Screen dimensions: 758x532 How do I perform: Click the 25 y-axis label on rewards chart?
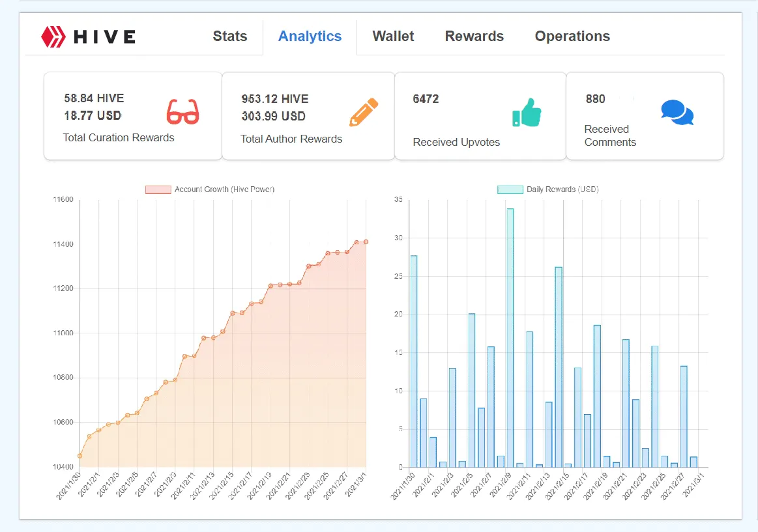click(x=398, y=276)
